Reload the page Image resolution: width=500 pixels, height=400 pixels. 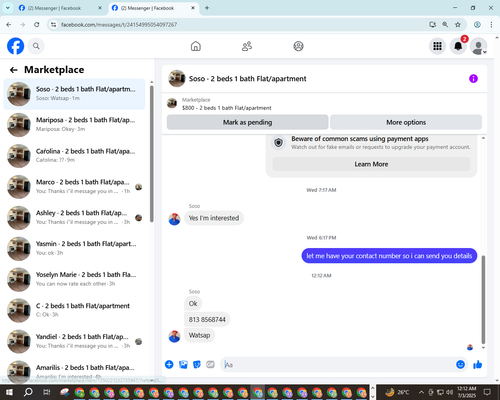coord(37,24)
